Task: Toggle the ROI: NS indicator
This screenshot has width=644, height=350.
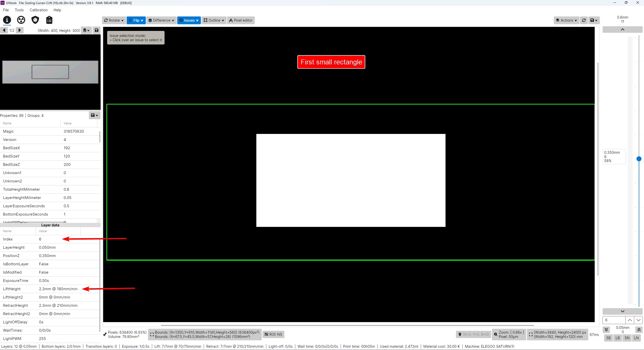Action: coord(273,334)
